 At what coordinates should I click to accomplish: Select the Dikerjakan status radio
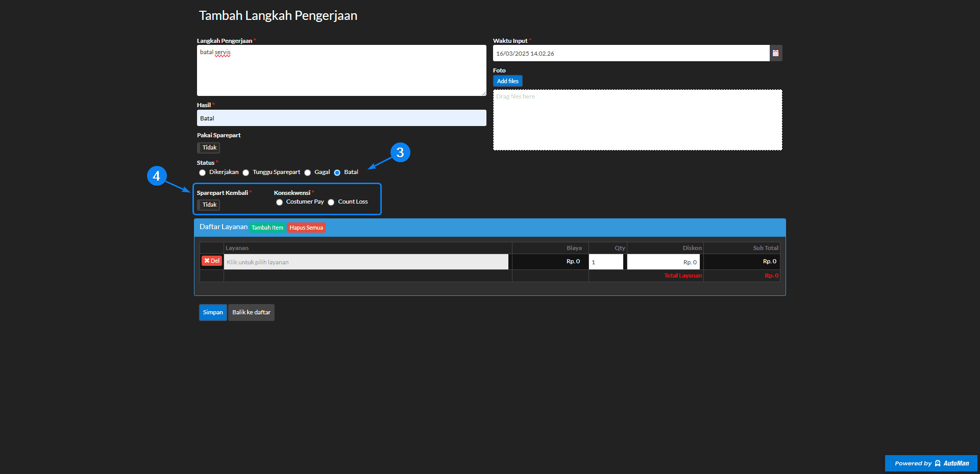pos(203,172)
